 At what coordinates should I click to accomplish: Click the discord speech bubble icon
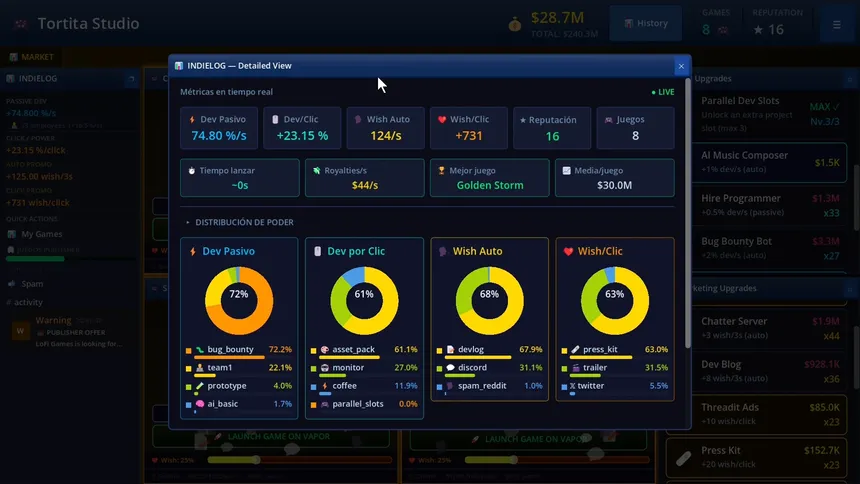coord(450,368)
